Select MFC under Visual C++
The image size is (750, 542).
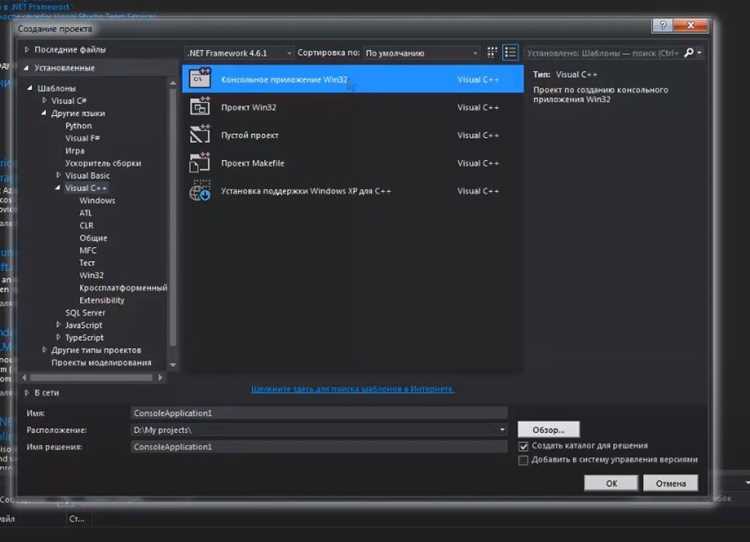point(88,250)
